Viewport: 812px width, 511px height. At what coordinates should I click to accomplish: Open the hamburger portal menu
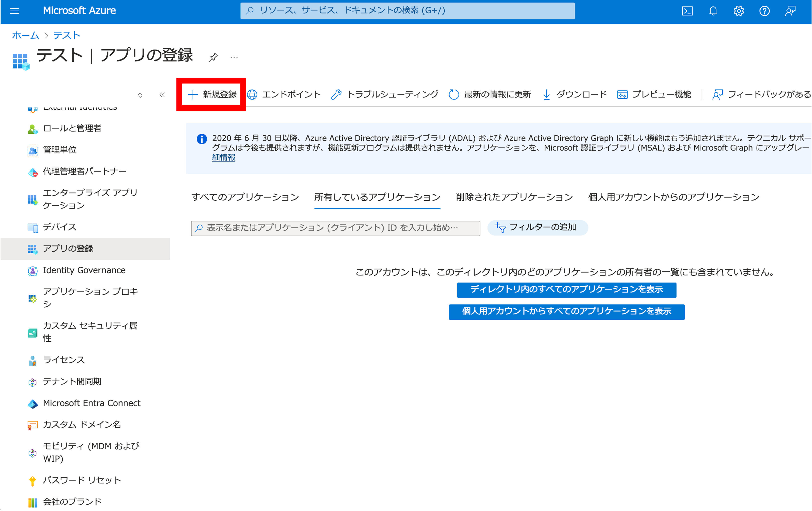[15, 11]
